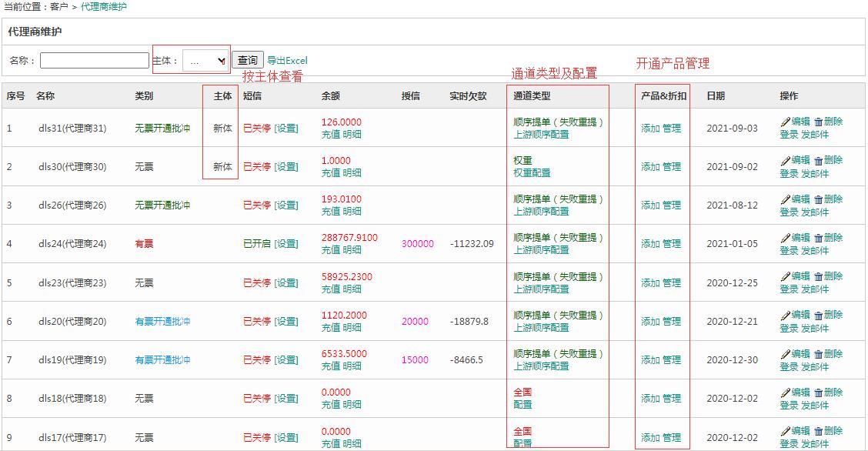Click 充值 for dls30 balance
Image resolution: width=868 pixels, height=451 pixels.
click(x=330, y=172)
